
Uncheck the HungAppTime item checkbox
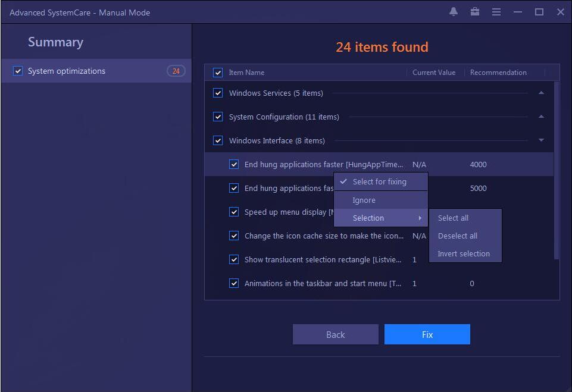[x=234, y=164]
